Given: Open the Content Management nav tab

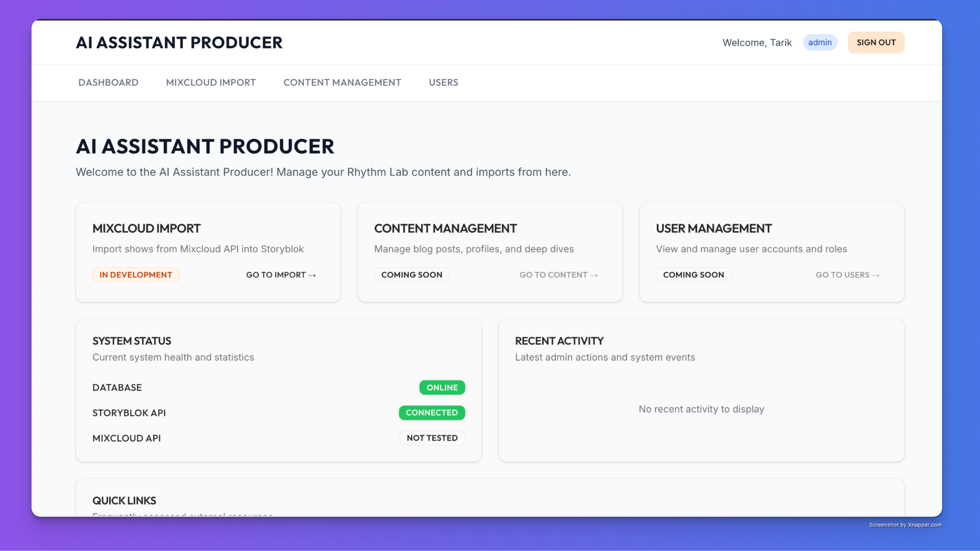Looking at the screenshot, I should click(x=342, y=83).
